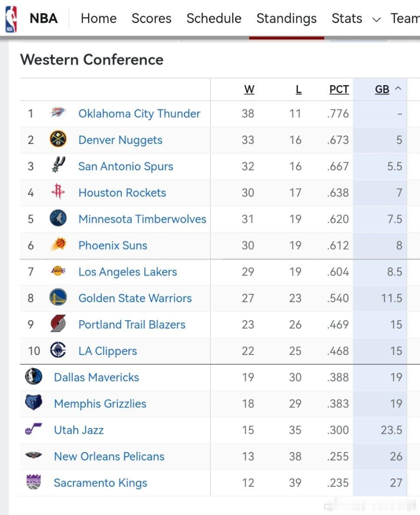This screenshot has width=420, height=515.
Task: Open the Schedule menu item
Action: point(213,19)
